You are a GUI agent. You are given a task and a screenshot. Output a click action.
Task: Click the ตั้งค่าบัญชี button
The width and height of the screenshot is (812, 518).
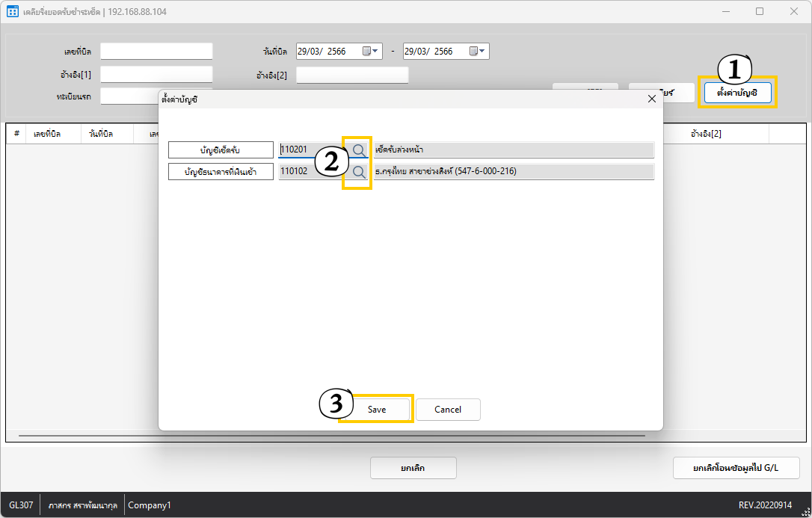pyautogui.click(x=737, y=92)
